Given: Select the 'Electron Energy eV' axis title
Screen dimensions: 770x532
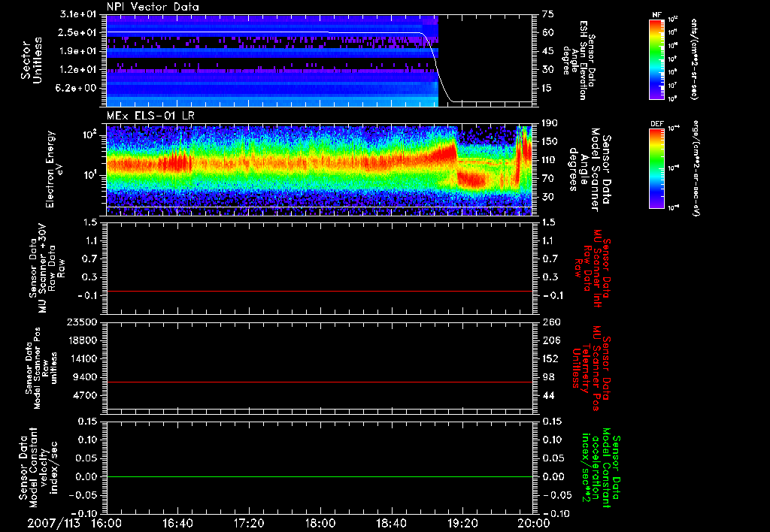Looking at the screenshot, I should coord(56,169).
